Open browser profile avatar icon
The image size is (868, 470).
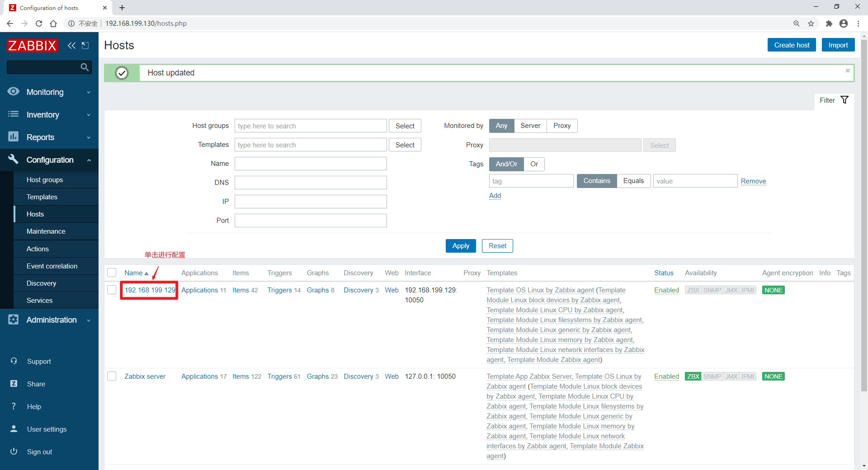coord(844,23)
